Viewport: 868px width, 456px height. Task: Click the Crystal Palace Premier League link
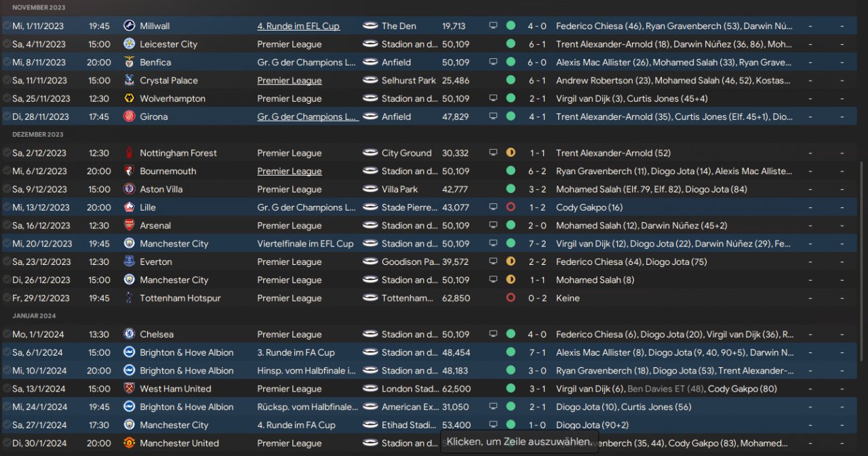tap(289, 81)
